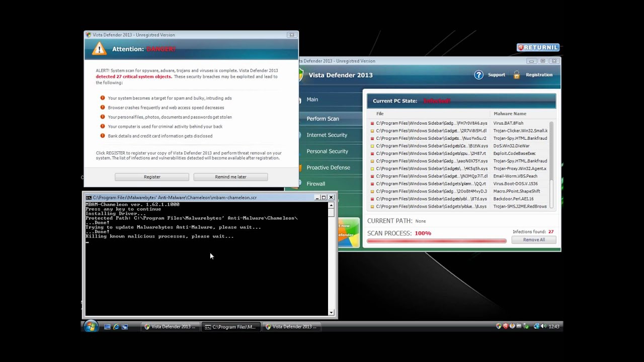644x362 pixels.
Task: Select the Virus.BAT.8Fish malware entry
Action: point(508,123)
